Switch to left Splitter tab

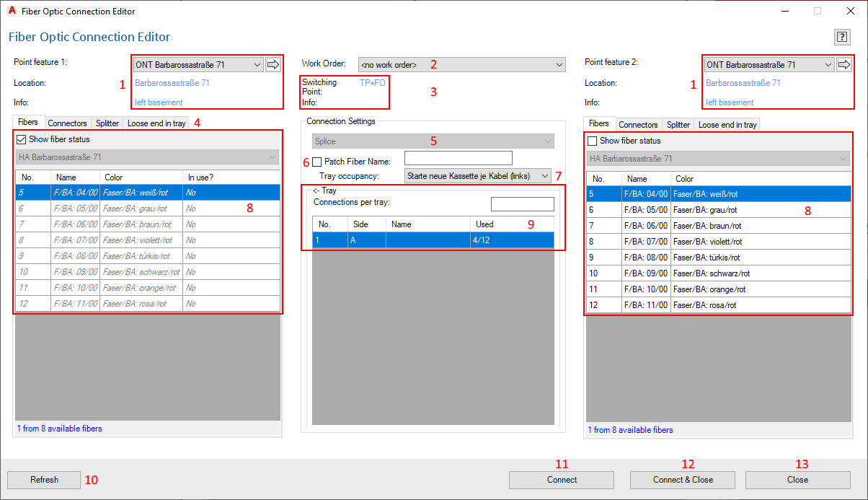(x=107, y=123)
